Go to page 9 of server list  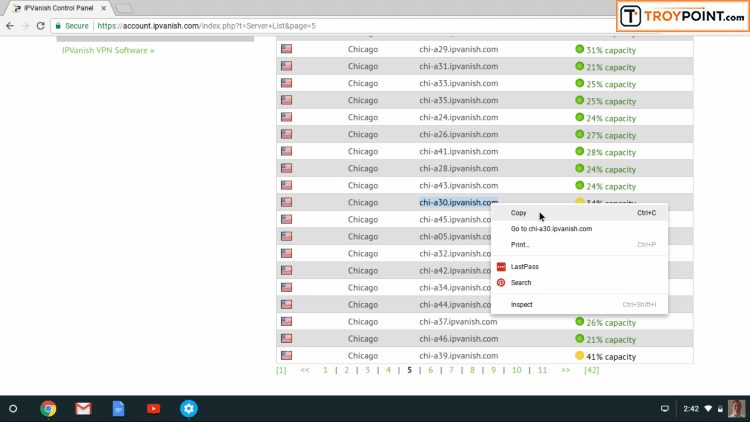click(493, 370)
